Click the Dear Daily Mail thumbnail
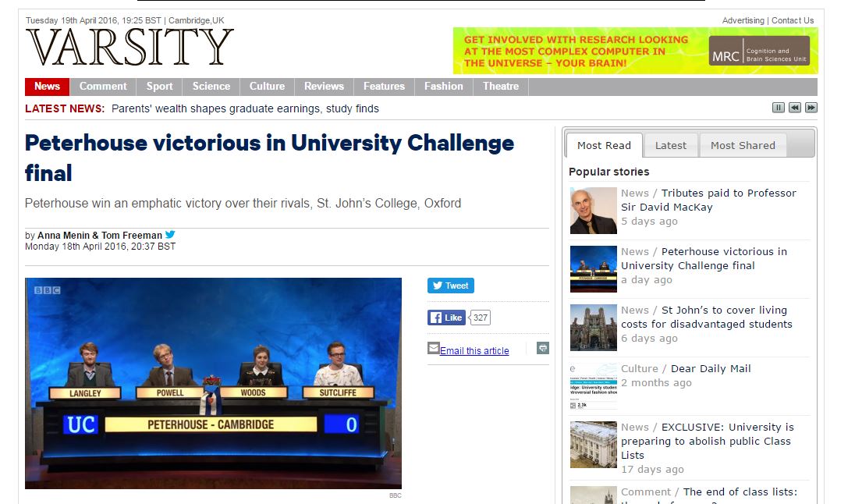Screen dimensions: 855x504 (x=593, y=385)
